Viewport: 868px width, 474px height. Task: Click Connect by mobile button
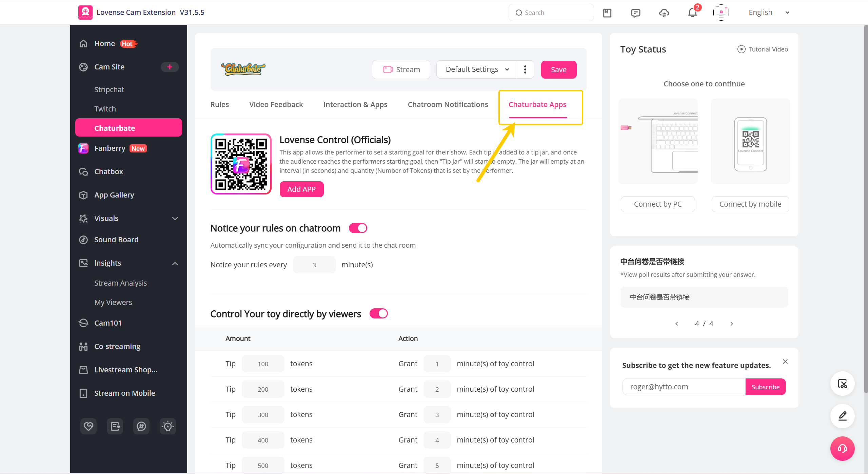point(750,204)
